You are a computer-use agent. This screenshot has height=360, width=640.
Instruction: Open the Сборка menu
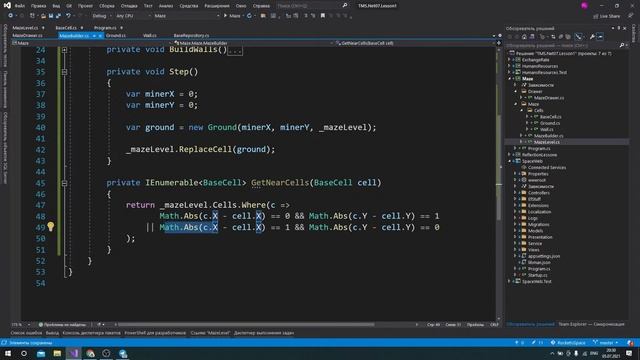tap(107, 6)
